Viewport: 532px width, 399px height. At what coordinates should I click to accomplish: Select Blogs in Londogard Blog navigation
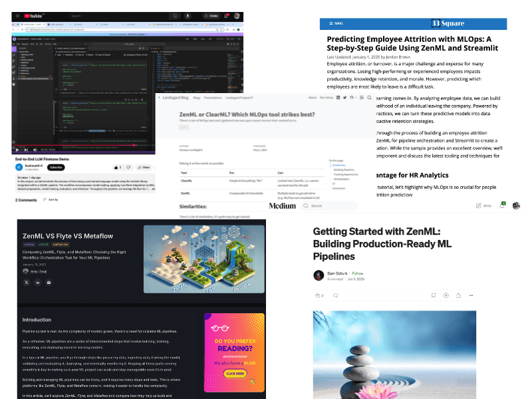(x=197, y=97)
